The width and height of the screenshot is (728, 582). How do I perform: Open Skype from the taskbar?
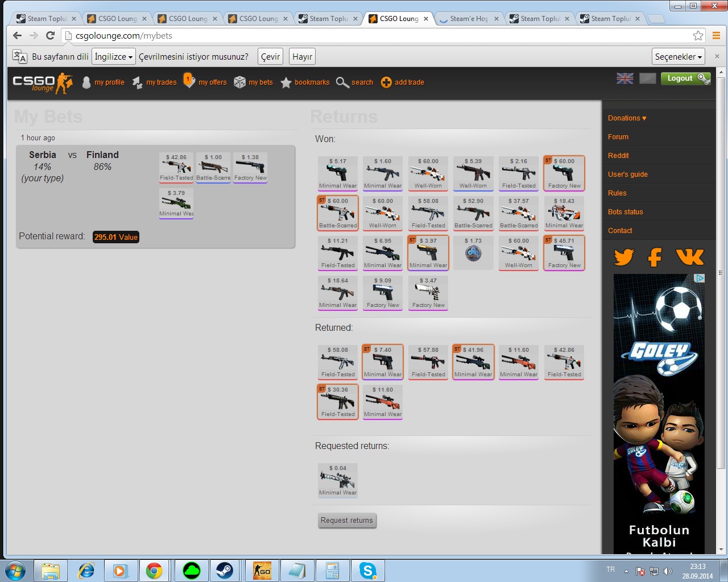pos(368,570)
